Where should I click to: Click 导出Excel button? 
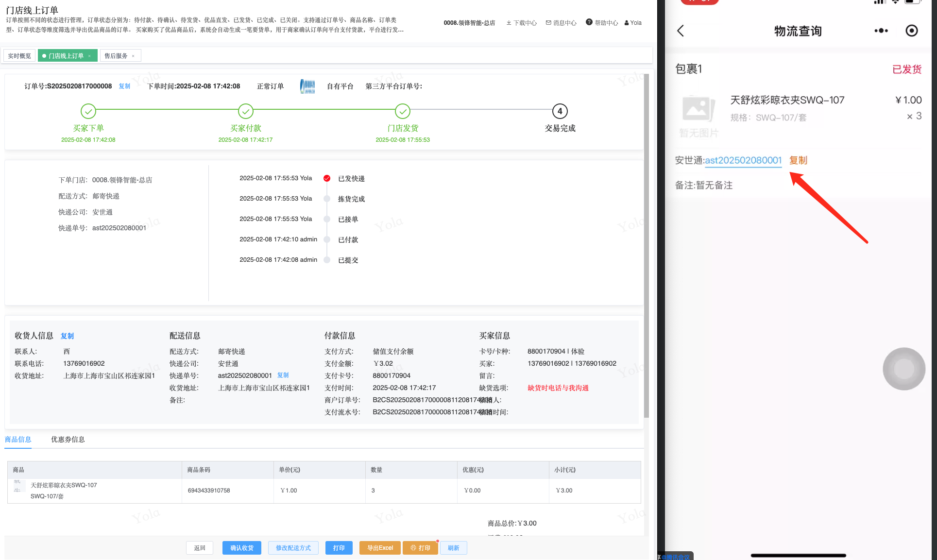click(x=380, y=548)
